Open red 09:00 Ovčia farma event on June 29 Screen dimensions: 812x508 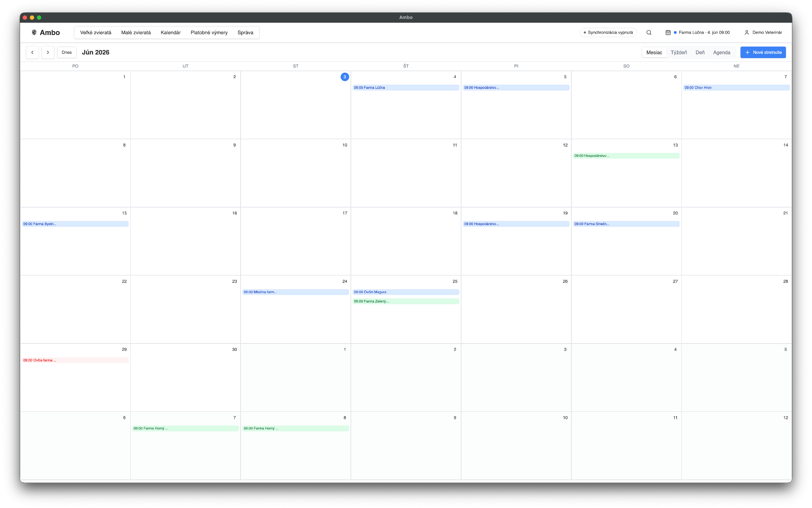(x=75, y=360)
